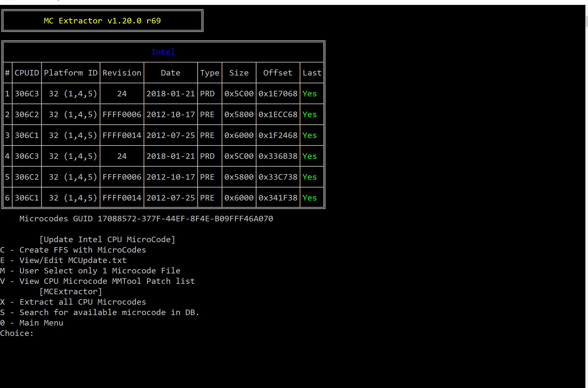The image size is (588, 388).
Task: Click the Revision column header
Action: coord(122,73)
